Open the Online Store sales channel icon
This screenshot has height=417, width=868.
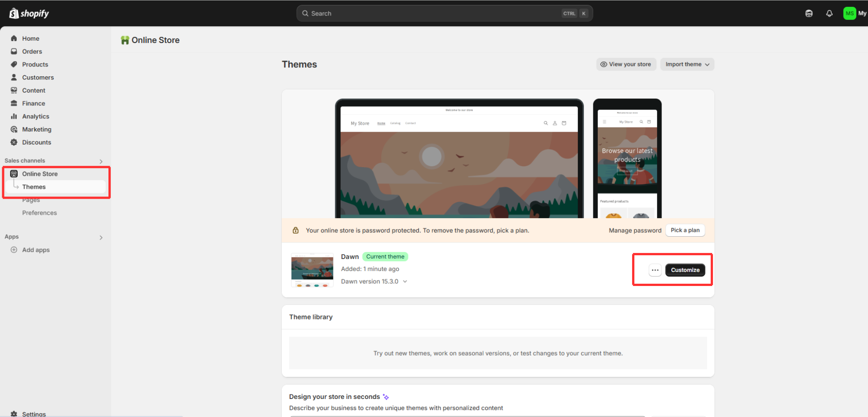click(14, 173)
